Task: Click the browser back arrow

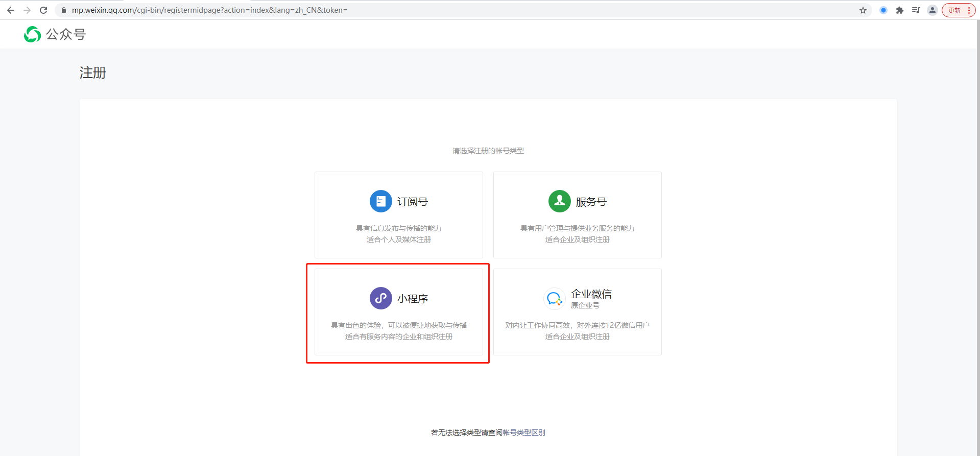Action: [x=11, y=10]
